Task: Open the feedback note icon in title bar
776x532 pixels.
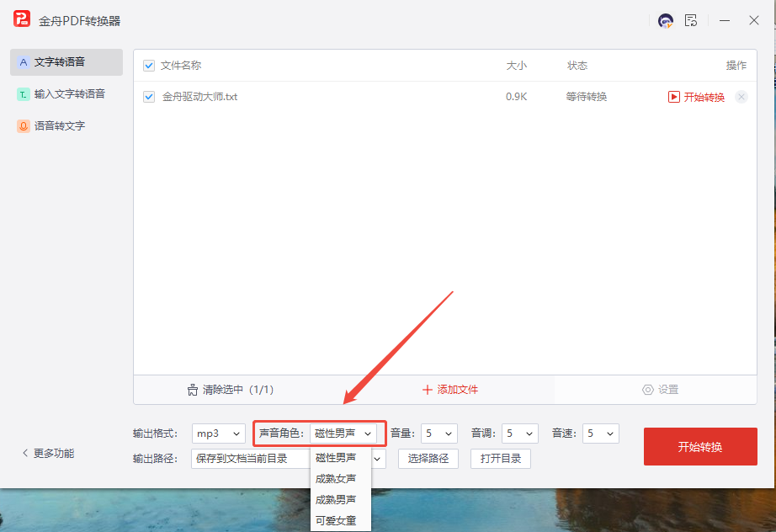Action: pos(691,21)
